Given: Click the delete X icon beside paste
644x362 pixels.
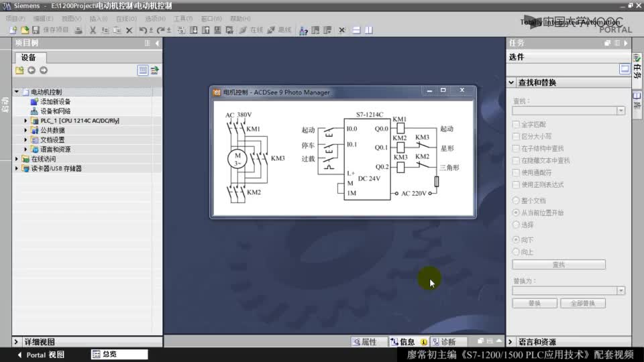Looking at the screenshot, I should [129, 30].
